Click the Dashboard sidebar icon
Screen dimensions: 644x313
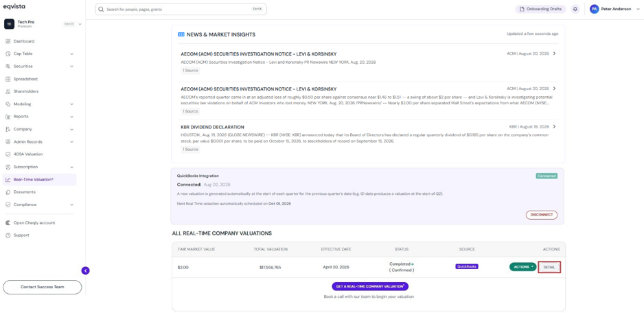8,41
